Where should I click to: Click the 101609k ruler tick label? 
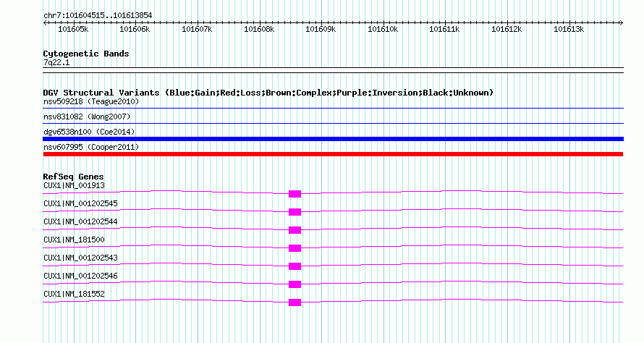[x=321, y=29]
